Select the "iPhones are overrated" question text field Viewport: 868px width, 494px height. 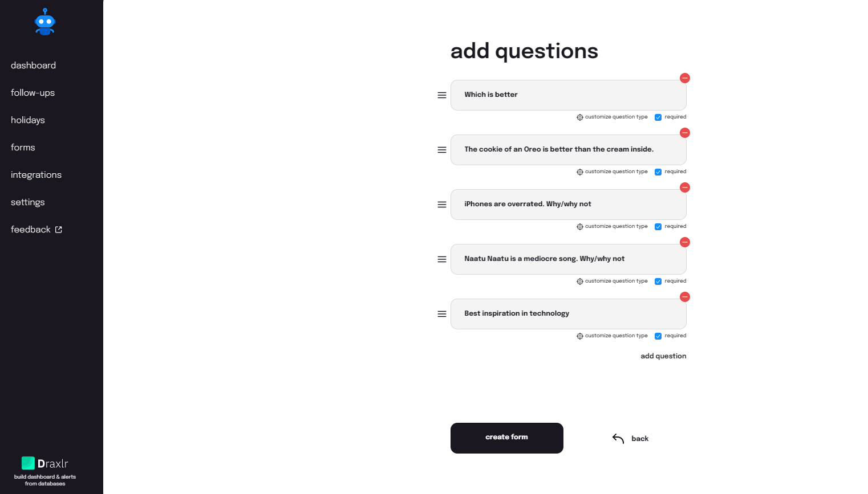[x=568, y=204]
